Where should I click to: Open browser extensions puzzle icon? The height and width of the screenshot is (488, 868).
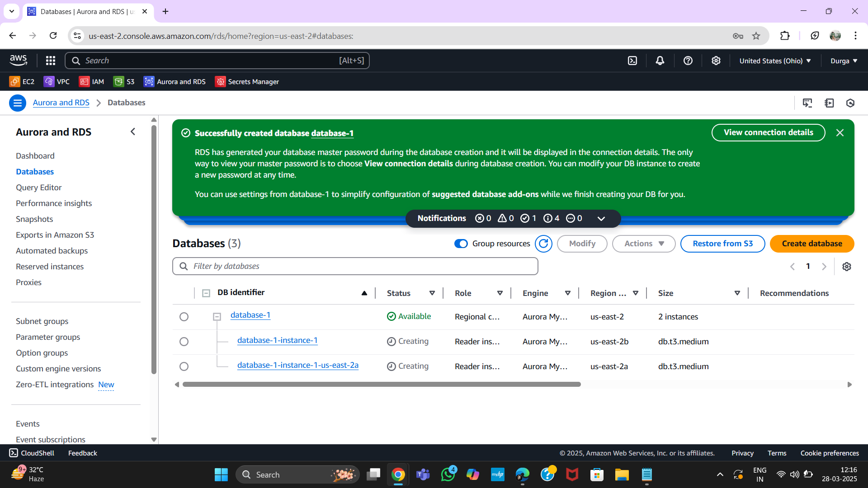[x=785, y=36]
